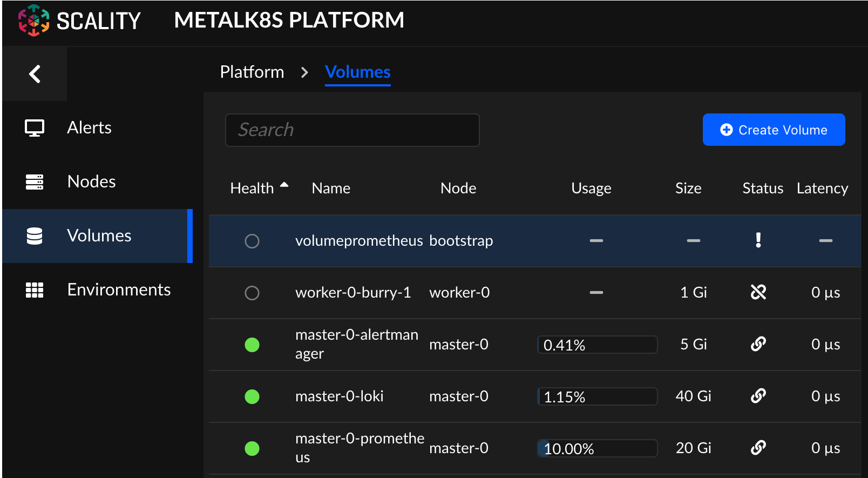
Task: Focus the Search input field
Action: [352, 130]
